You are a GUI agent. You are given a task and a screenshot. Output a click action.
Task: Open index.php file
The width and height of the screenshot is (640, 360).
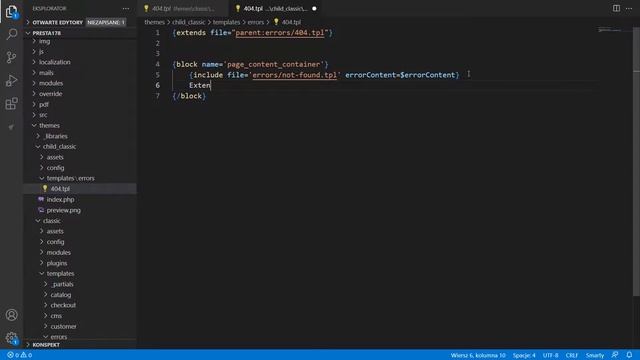tap(60, 200)
